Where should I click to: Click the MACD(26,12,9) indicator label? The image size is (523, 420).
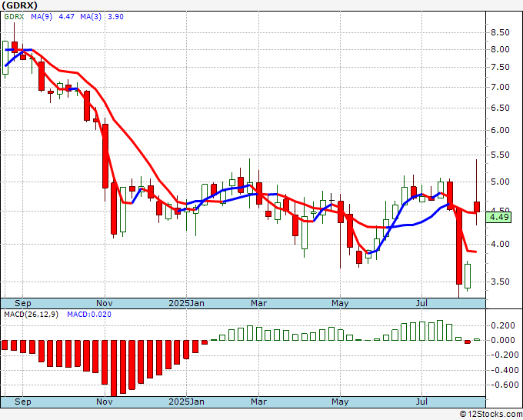(31, 315)
